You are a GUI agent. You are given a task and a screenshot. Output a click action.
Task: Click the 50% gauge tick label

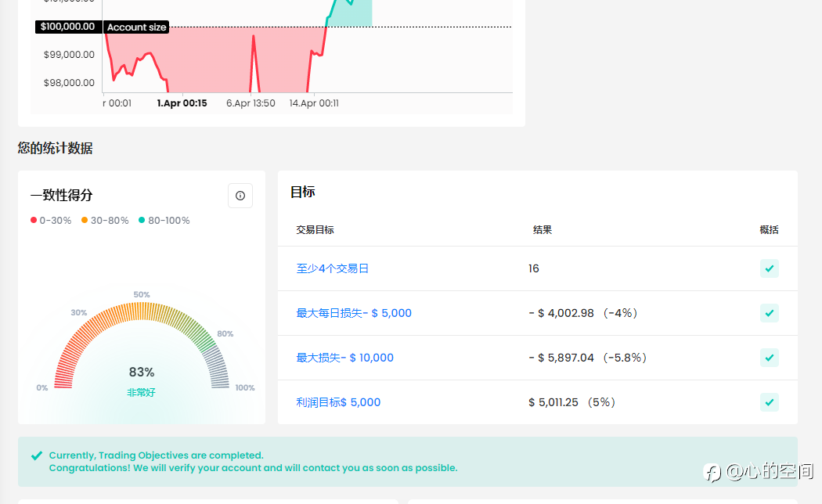tap(142, 294)
